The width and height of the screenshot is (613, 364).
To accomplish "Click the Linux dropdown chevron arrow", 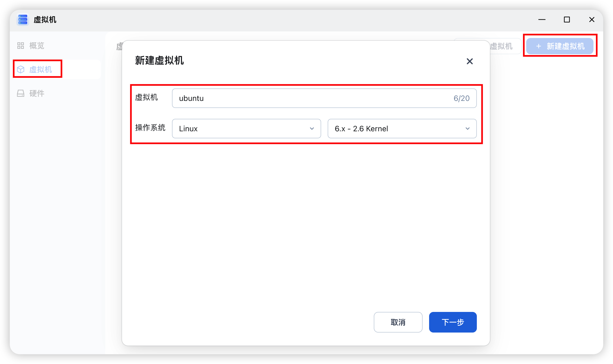I will [x=312, y=129].
